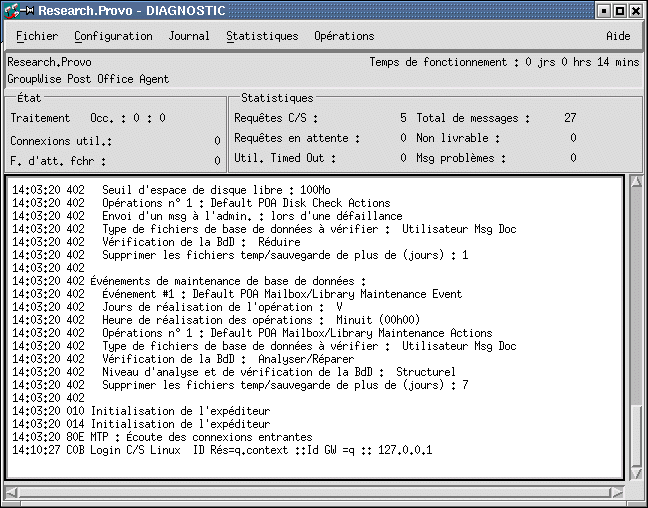Click the window menu icon in title bar
The height and width of the screenshot is (508, 648).
click(x=12, y=10)
